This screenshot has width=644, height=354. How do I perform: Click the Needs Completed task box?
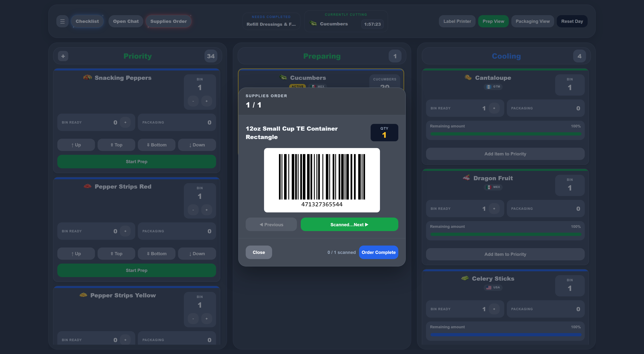pos(271,21)
